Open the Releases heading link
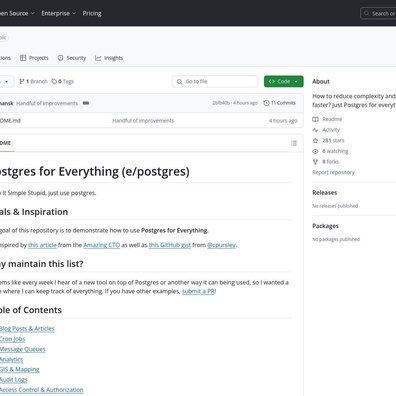 (x=325, y=193)
